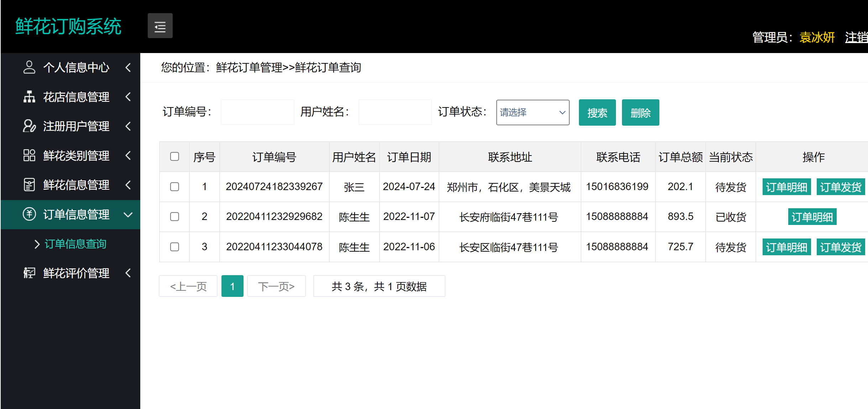Screen dimensions: 868x409
Task: Collapse the 订单信息管理 submenu
Action: pos(128,214)
